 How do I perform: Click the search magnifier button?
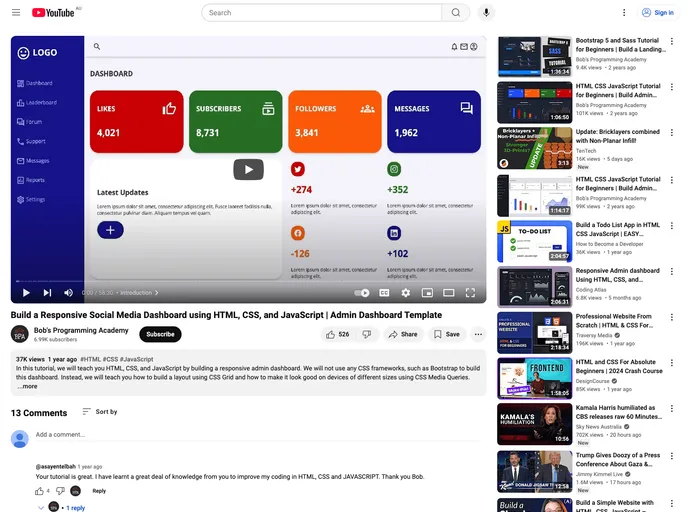456,13
